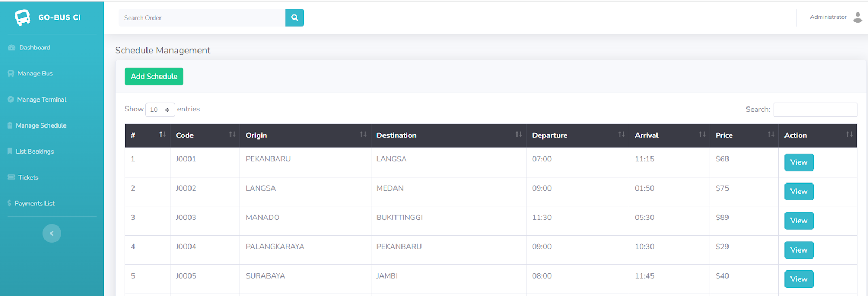Viewport: 868px width, 296px height.
Task: View schedule J0002 details
Action: coord(799,192)
